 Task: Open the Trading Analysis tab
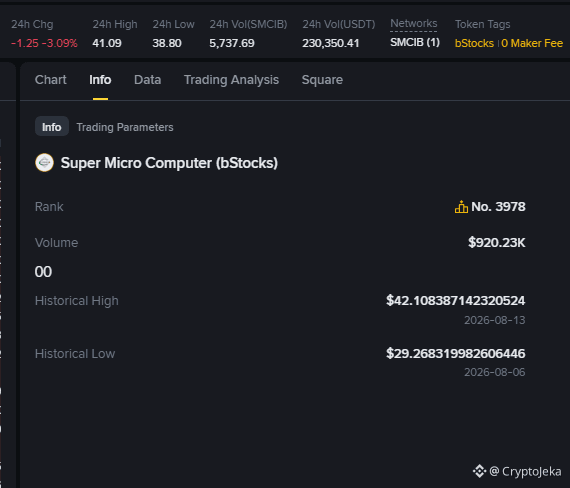click(x=231, y=80)
